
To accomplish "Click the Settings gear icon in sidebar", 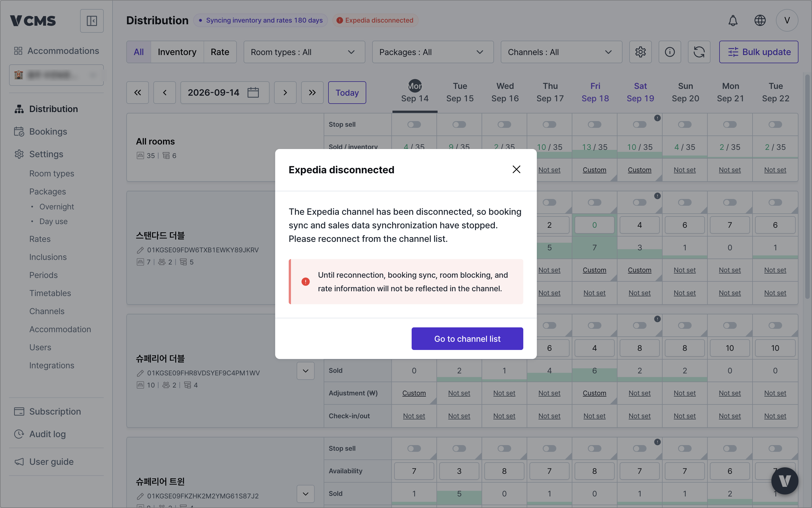I will [19, 154].
